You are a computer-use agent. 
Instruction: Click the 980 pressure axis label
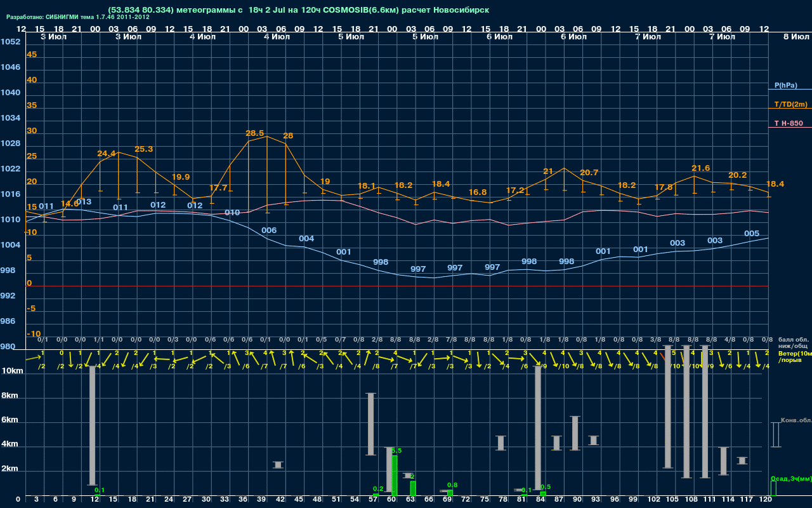(x=8, y=347)
